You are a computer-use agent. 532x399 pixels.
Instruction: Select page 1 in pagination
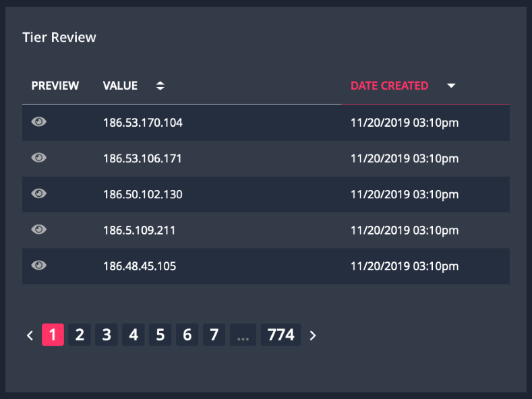[53, 335]
